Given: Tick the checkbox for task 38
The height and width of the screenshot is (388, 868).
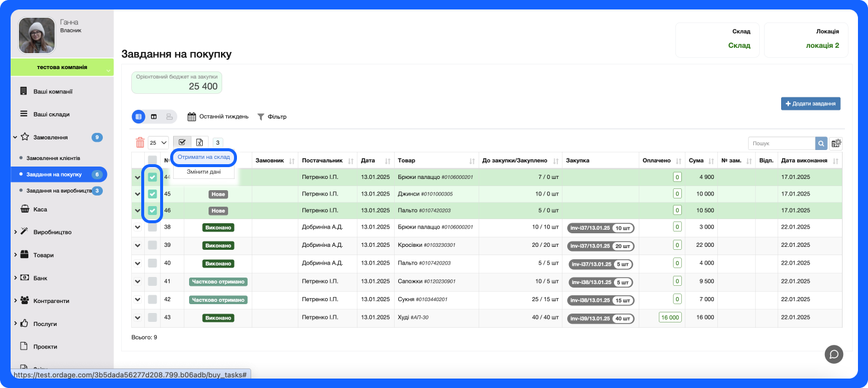Looking at the screenshot, I should click(x=152, y=227).
